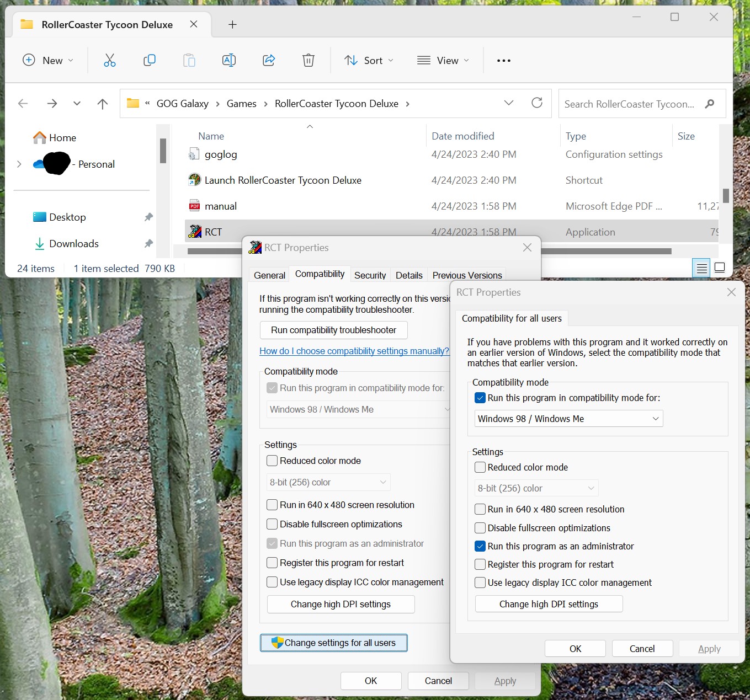
Task: Check Disable fullscreen optimizations in all-users dialog
Action: point(480,528)
